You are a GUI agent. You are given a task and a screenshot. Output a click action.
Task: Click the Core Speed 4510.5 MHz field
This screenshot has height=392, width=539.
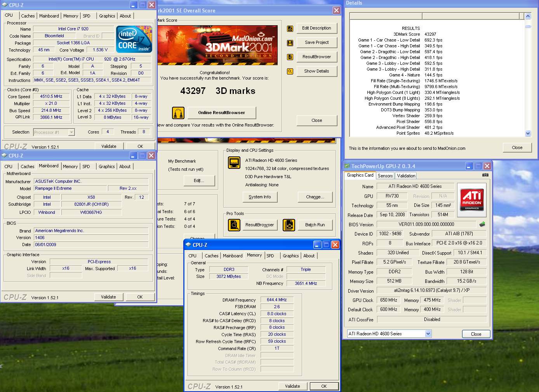51,97
